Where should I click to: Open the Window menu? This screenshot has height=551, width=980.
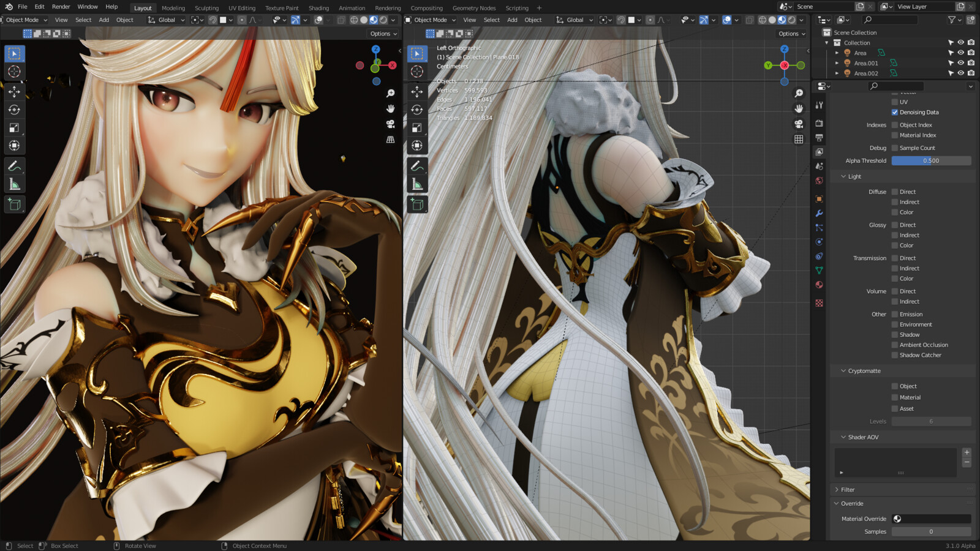(88, 7)
